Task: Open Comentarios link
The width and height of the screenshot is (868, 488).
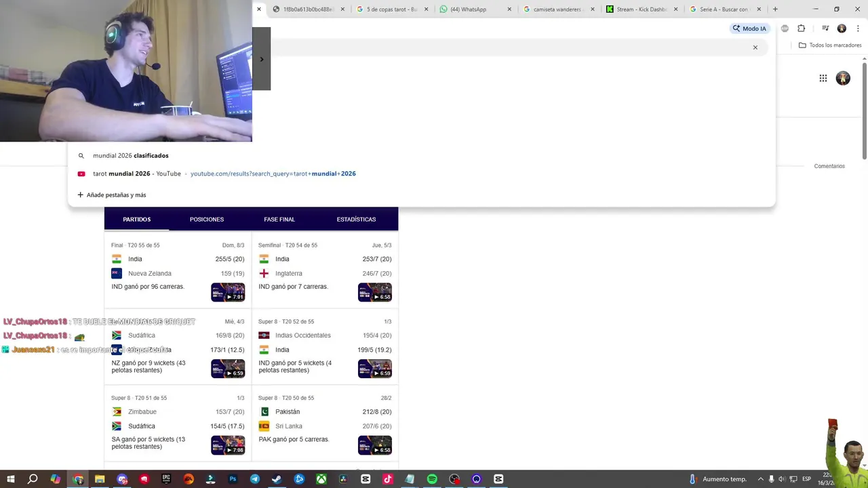Action: [x=829, y=166]
